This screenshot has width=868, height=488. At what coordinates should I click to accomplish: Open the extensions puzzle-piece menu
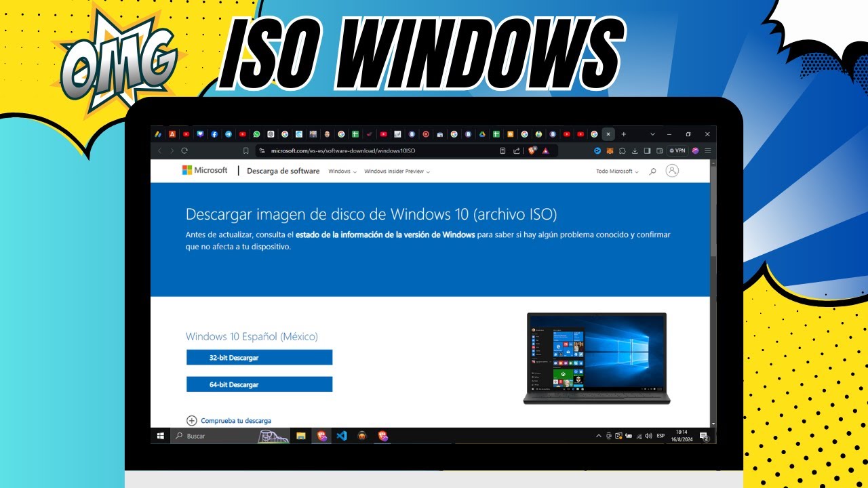(622, 150)
